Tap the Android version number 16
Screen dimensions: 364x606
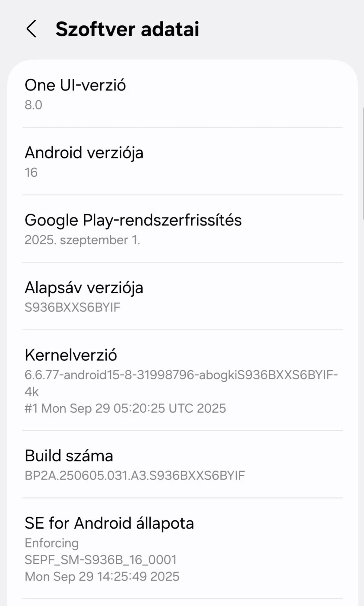click(x=31, y=172)
